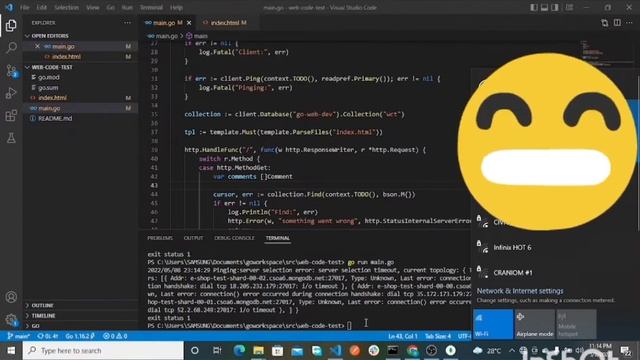Viewport: 640px width, 360px height.
Task: Open the Source Control view
Action: pos(11,71)
